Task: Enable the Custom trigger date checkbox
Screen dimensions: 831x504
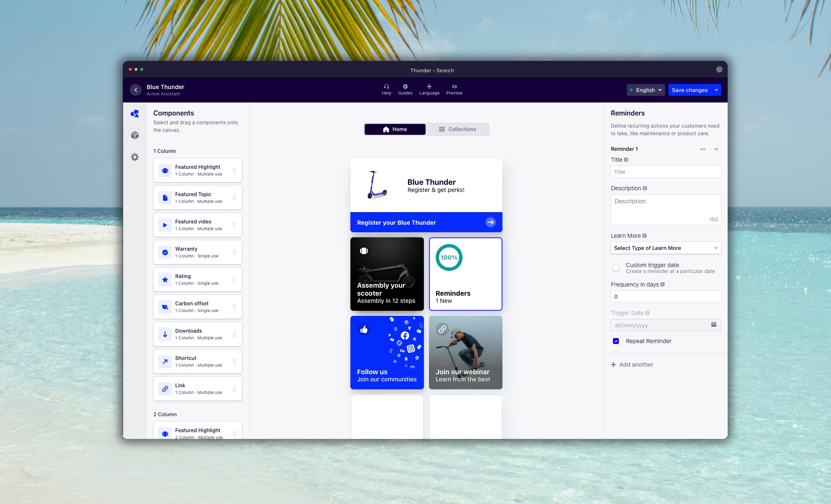Action: [x=616, y=268]
